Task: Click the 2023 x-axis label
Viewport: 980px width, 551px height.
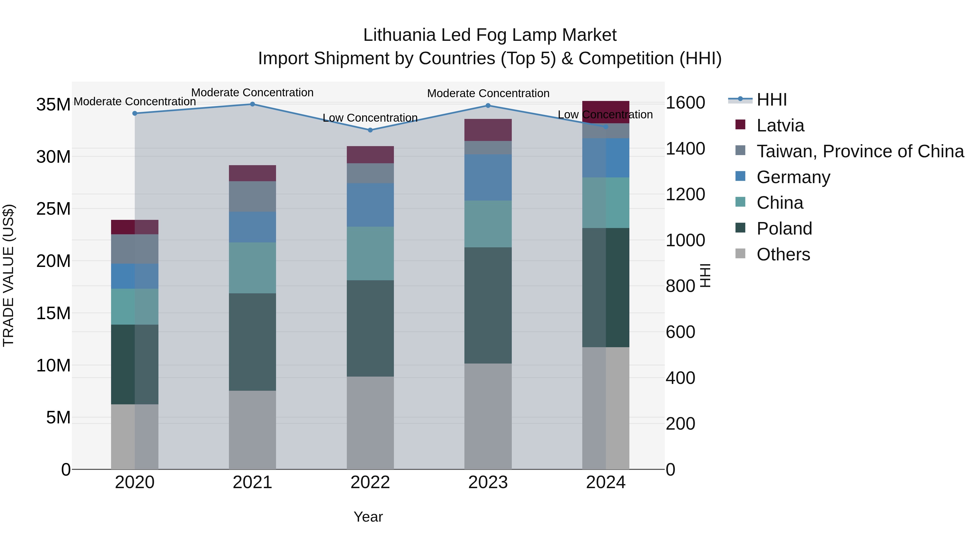Action: coord(488,482)
